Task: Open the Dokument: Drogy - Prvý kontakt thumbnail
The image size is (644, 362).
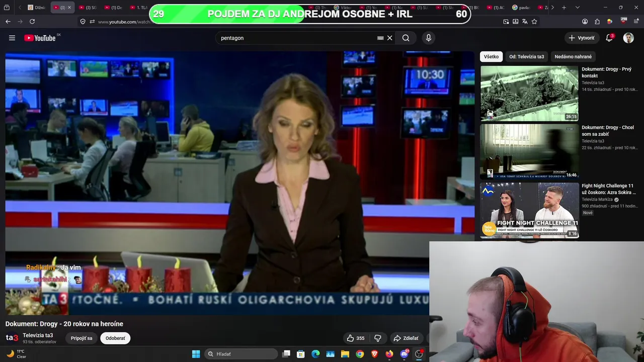Action: [529, 93]
